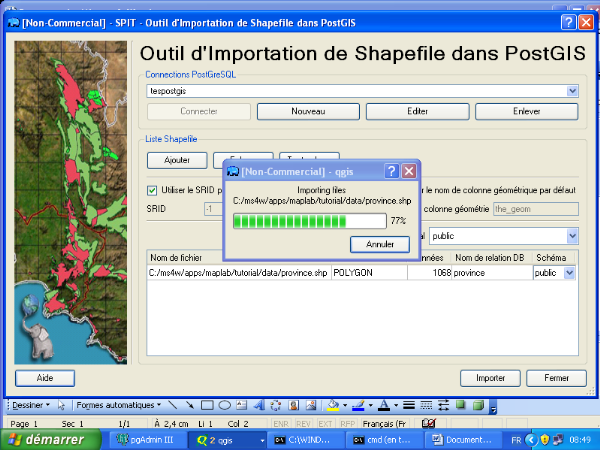Expand the global schema 'public' dropdown
The height and width of the screenshot is (450, 600).
coord(572,236)
